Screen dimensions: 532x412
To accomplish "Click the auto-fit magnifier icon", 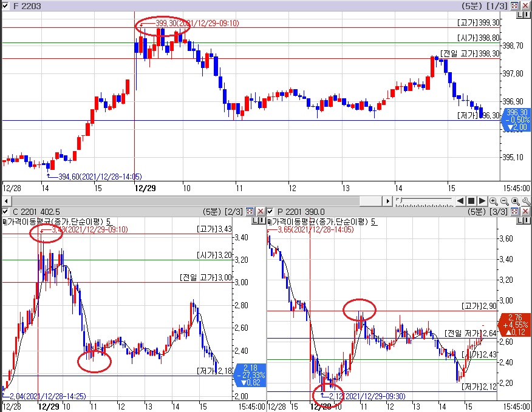I will click(x=516, y=201).
